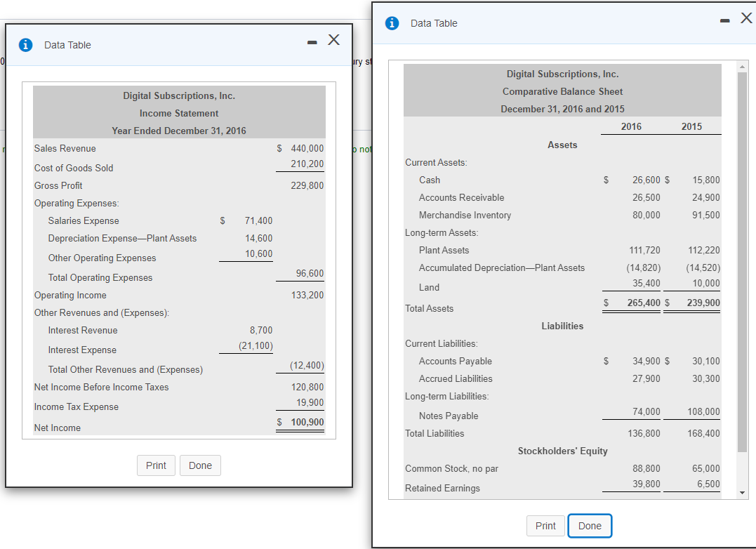Click Done in the Income Statement window
This screenshot has height=549, width=756.
click(200, 465)
